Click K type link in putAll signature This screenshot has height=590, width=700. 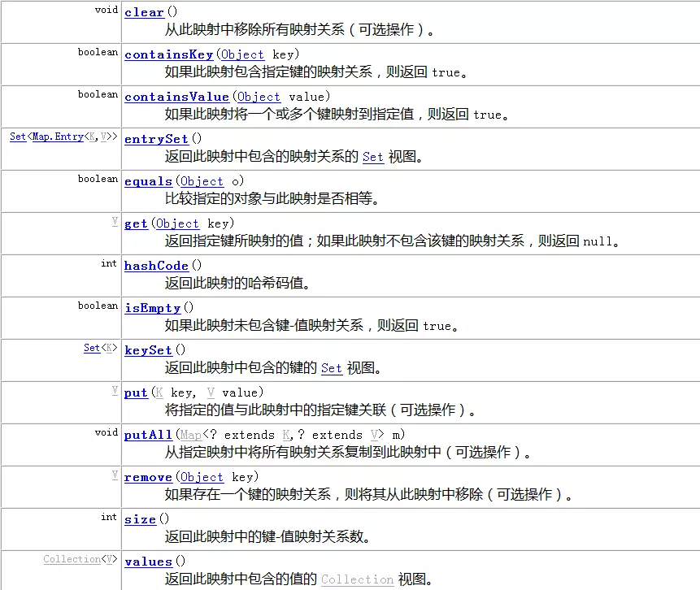click(x=286, y=435)
